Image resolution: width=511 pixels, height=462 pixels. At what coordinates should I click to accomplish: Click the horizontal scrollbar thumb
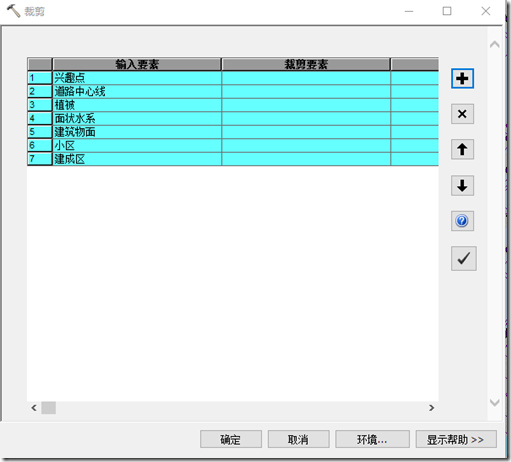pos(49,408)
